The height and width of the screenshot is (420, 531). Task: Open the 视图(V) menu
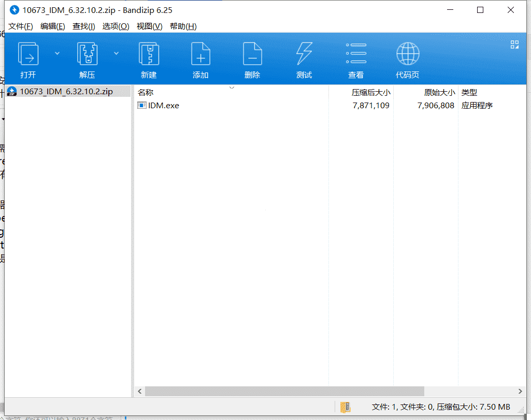pos(149,26)
